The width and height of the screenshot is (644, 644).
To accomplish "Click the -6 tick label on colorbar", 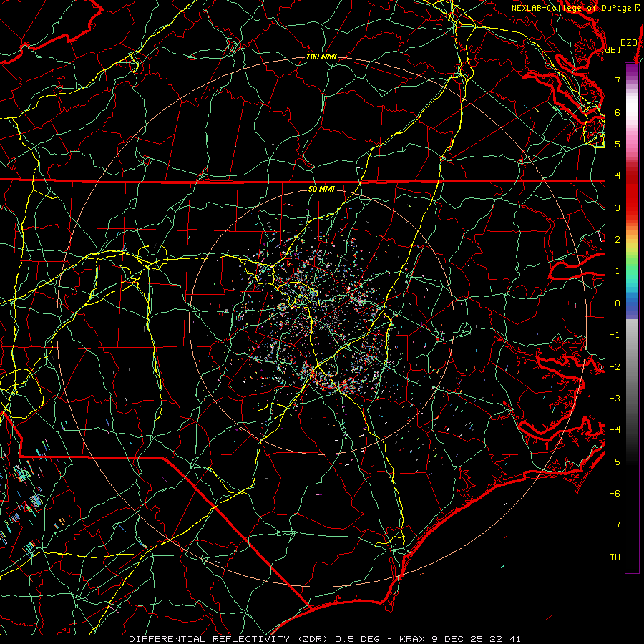I will coord(615,494).
